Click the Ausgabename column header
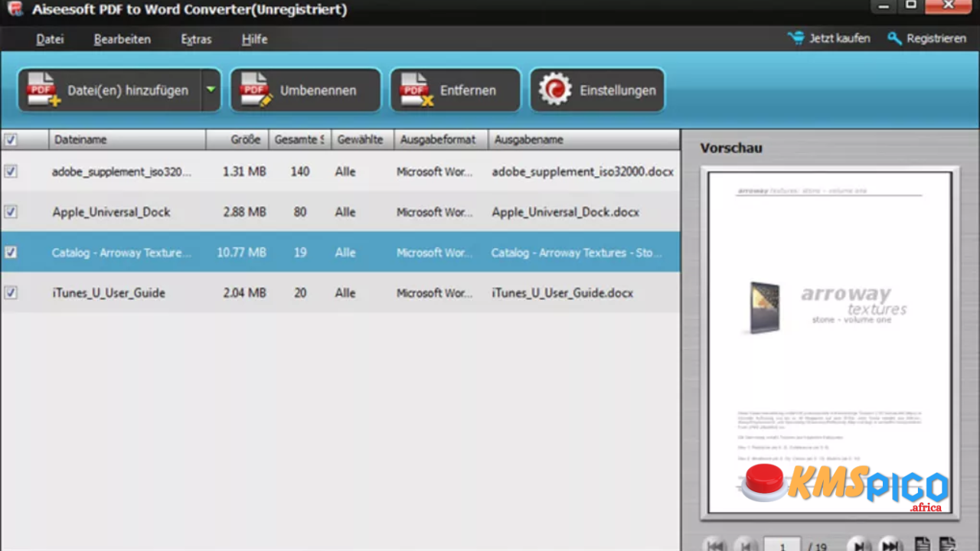 tap(584, 139)
